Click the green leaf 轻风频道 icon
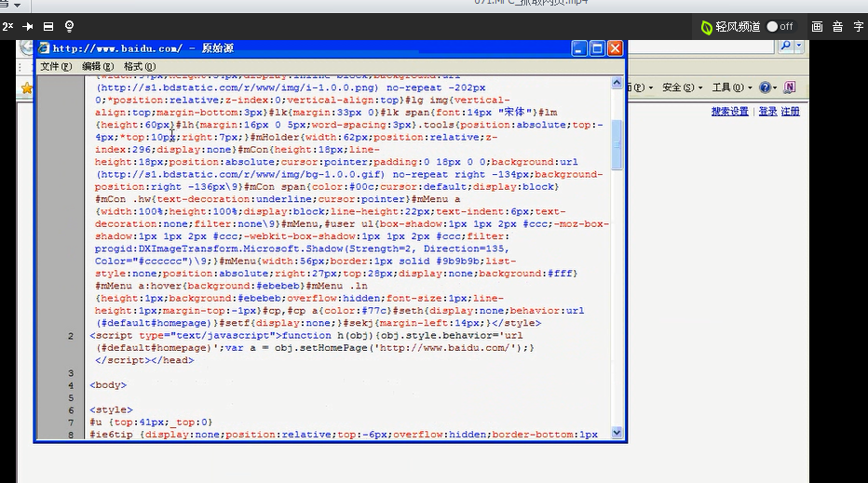 (706, 27)
